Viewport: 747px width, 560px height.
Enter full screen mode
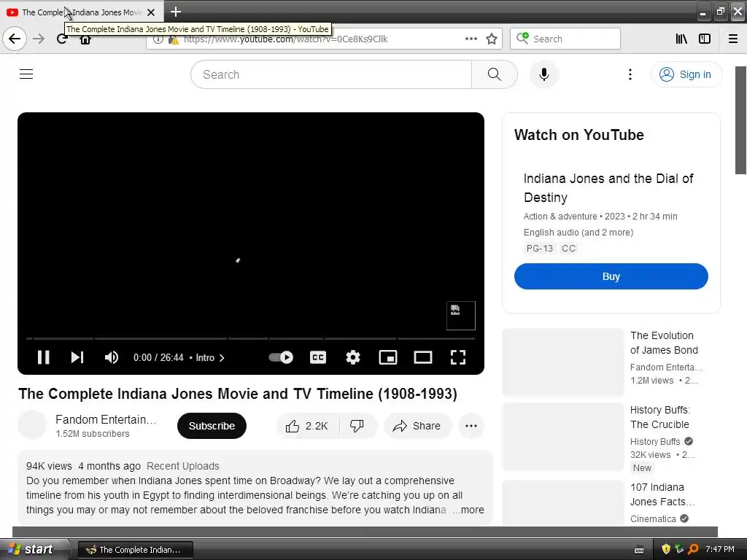(x=458, y=357)
